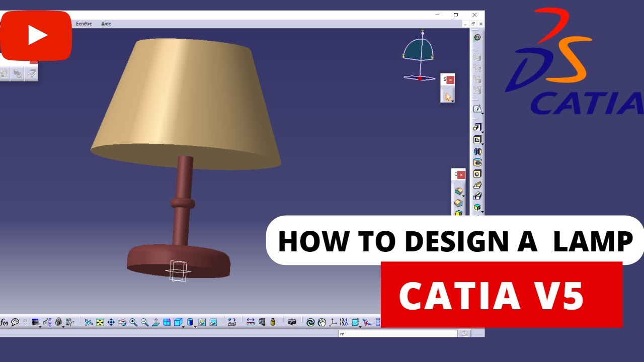This screenshot has height=362, width=644.
Task: Click the Isometric View cube icon
Action: coord(178,322)
